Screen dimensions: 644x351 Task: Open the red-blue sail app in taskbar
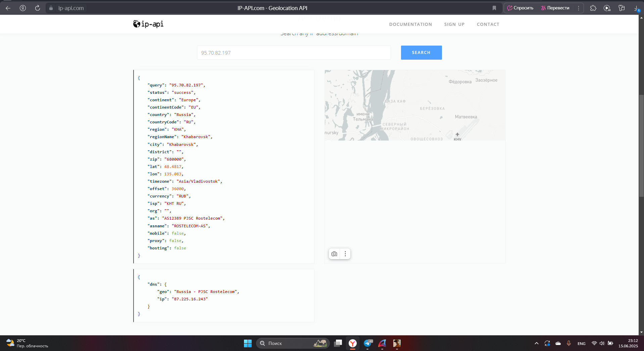[x=382, y=343]
